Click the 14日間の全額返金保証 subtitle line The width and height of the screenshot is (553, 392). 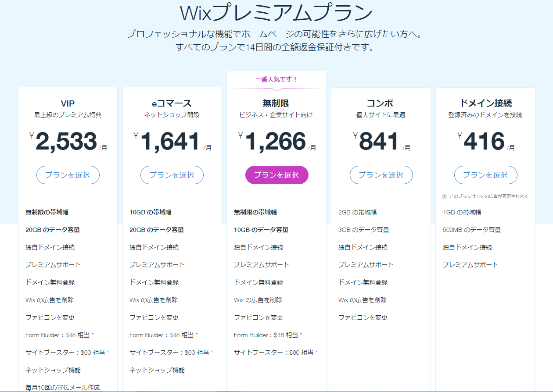276,47
